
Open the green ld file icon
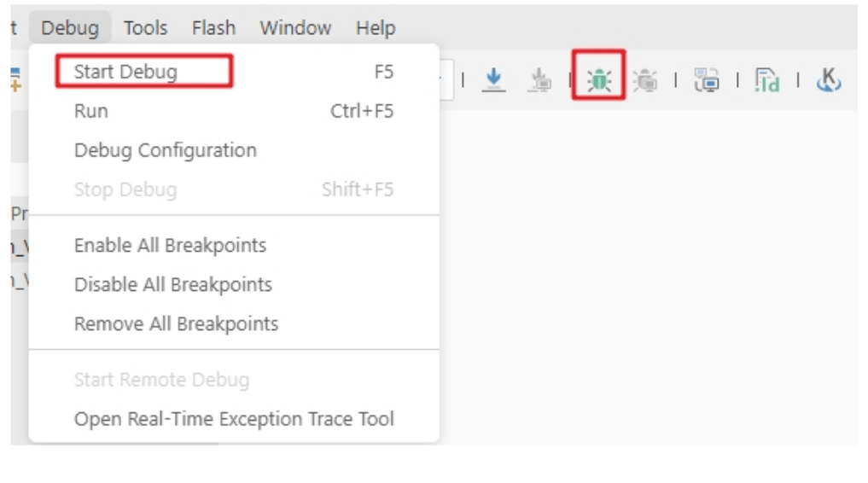click(767, 80)
